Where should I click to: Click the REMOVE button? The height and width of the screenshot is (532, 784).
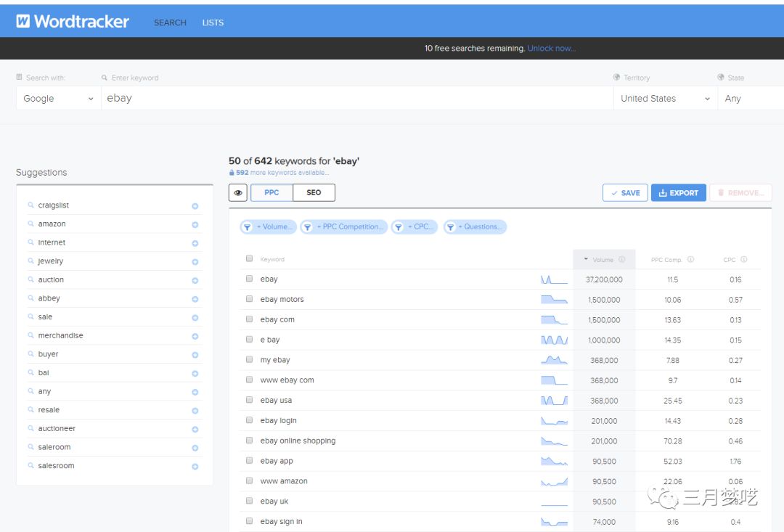(x=740, y=193)
